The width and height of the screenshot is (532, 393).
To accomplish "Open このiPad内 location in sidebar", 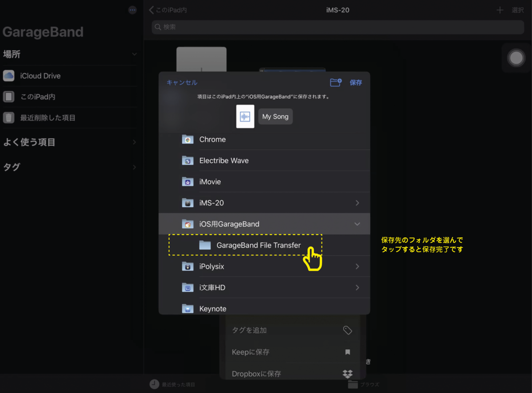I will point(69,97).
